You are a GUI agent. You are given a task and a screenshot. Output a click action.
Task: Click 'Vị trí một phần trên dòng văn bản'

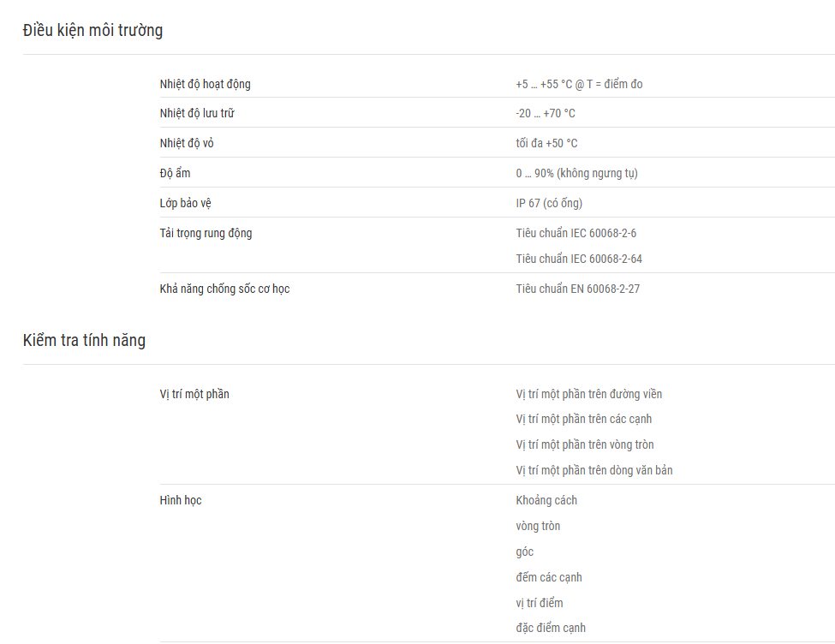point(594,470)
